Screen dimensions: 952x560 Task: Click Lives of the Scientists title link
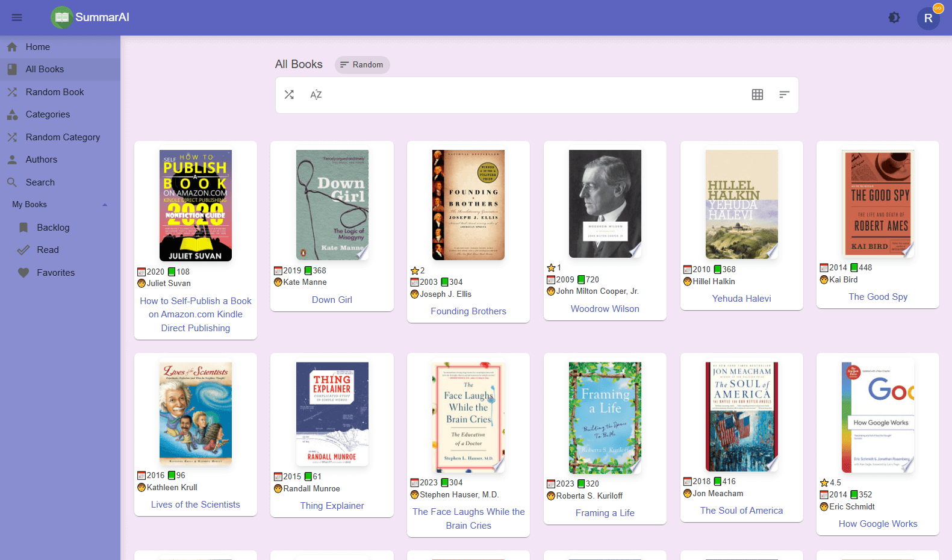coord(196,505)
